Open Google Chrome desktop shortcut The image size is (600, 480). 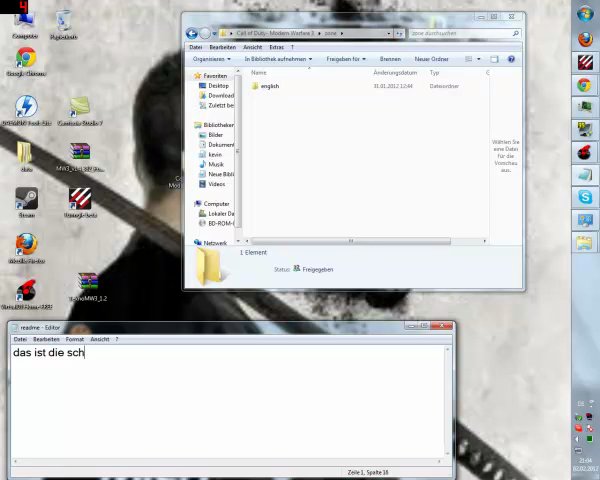[x=25, y=60]
